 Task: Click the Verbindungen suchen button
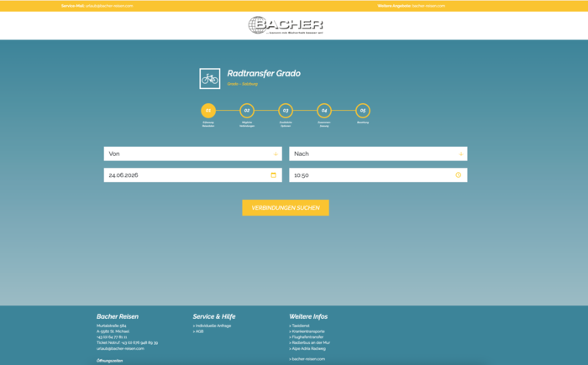point(286,207)
